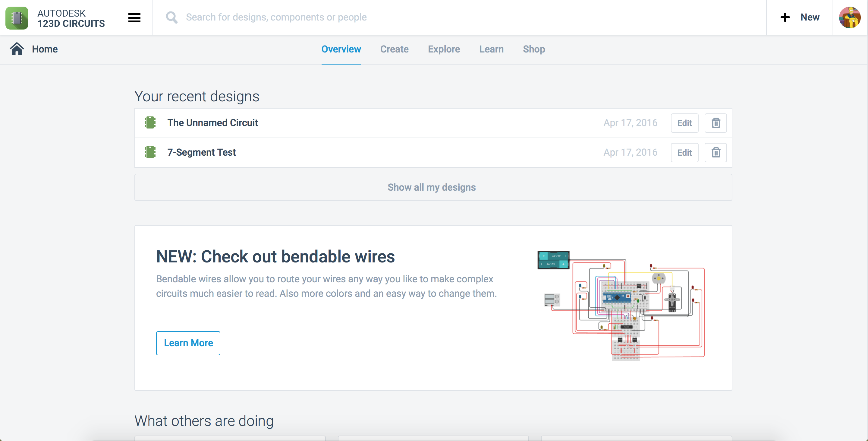Go to the Explore tab
The image size is (868, 441).
pyautogui.click(x=444, y=49)
